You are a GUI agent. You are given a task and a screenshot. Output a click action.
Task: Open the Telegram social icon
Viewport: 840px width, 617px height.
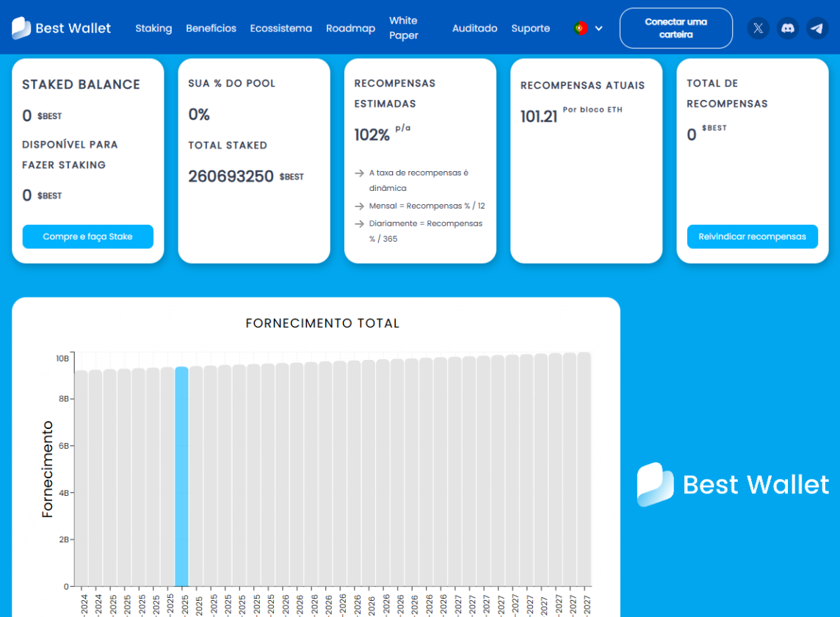coord(817,29)
